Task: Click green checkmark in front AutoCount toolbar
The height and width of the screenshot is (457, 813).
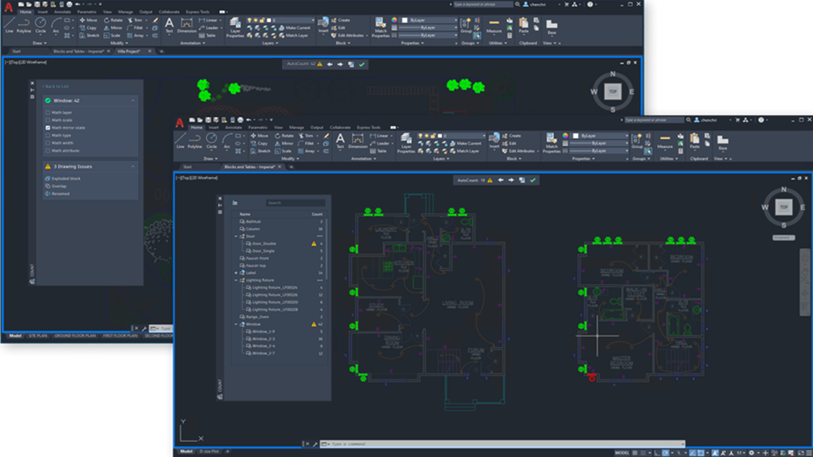Action: coord(532,180)
